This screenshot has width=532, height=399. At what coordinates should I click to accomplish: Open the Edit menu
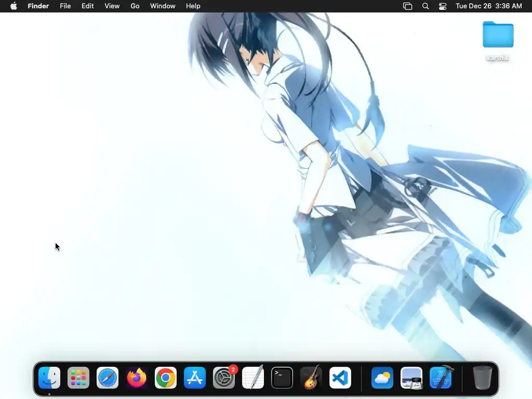click(87, 6)
